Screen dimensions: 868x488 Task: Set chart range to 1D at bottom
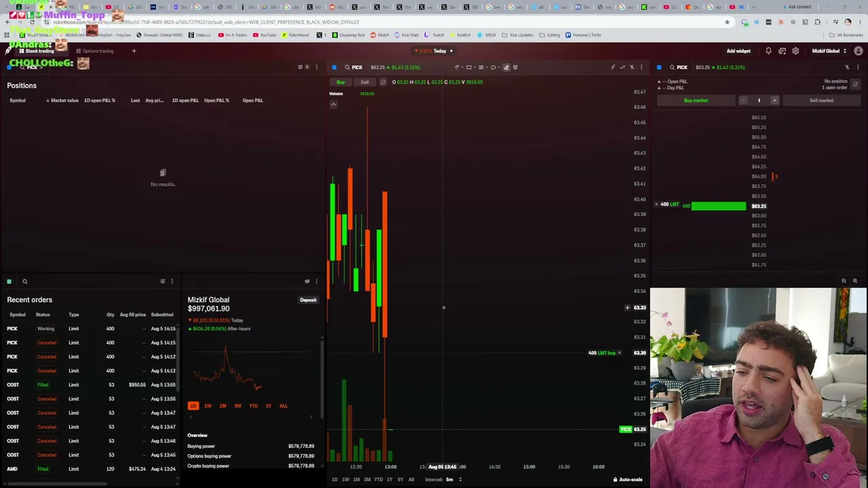pos(334,479)
